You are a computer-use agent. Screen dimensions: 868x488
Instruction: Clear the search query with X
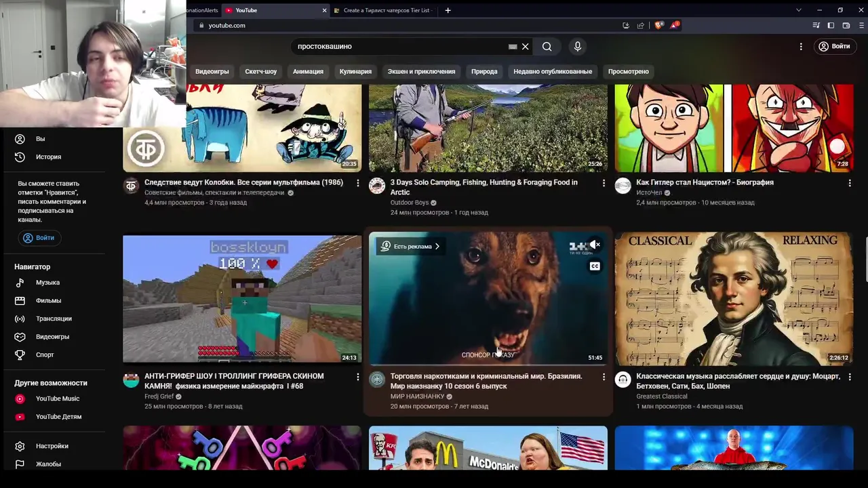pos(525,47)
